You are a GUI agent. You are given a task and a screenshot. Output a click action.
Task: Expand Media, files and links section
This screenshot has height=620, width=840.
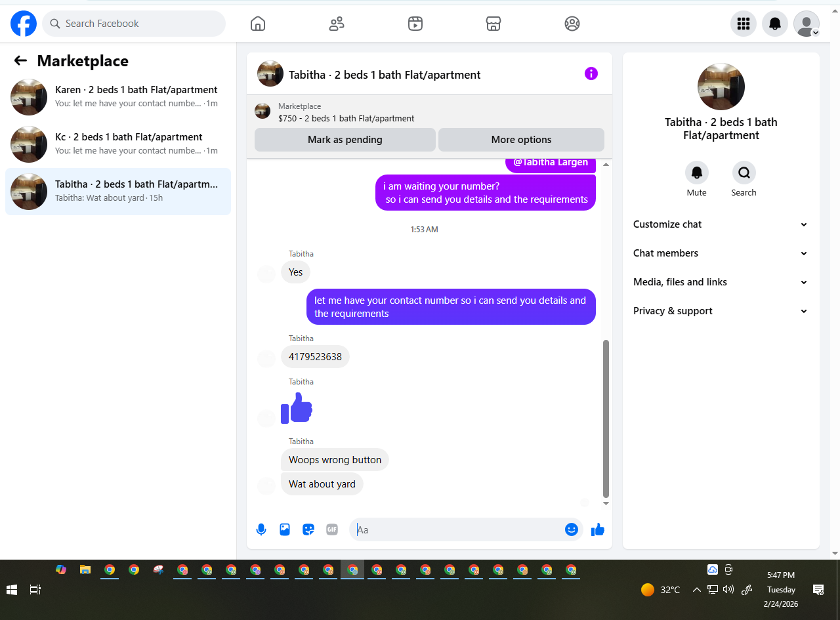click(x=721, y=282)
